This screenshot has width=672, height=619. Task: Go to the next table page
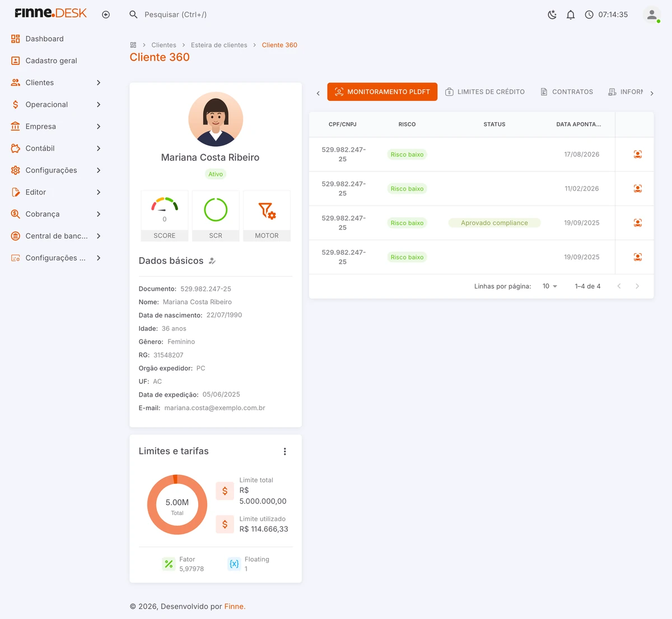tap(637, 286)
